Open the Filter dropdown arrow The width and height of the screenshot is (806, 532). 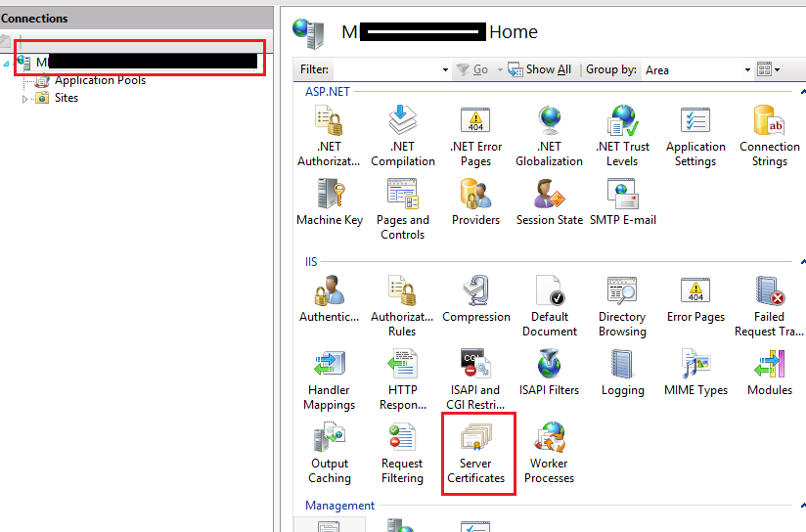point(445,69)
